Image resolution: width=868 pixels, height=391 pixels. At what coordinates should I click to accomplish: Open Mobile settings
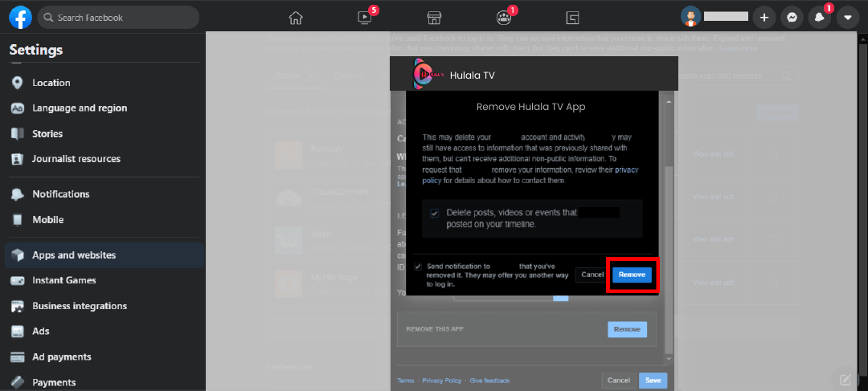[104, 220]
